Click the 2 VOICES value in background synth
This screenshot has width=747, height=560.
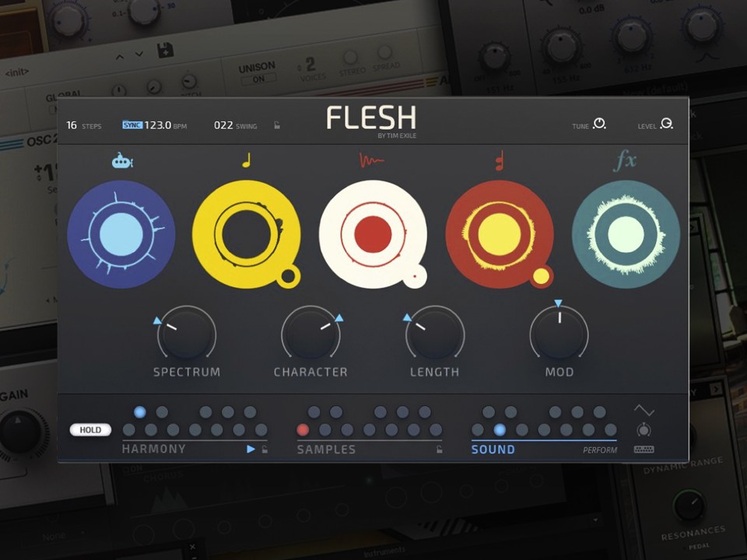pos(310,65)
